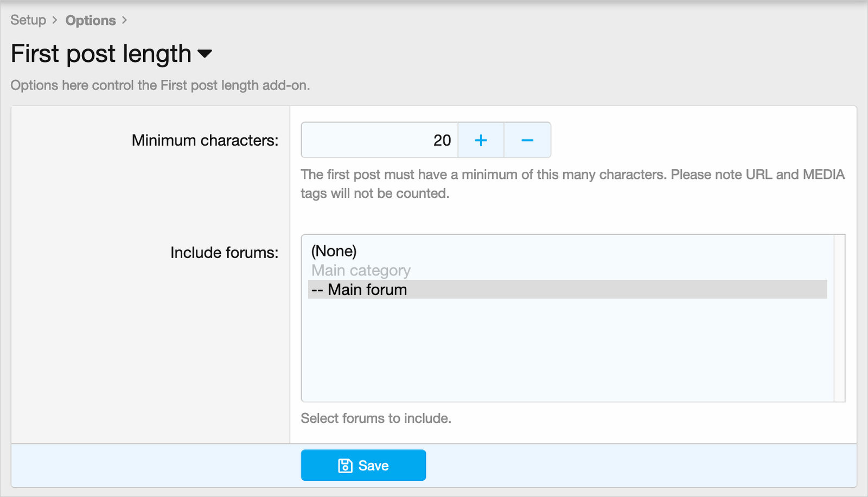This screenshot has width=868, height=497.
Task: Click the Include forums list scrollbar
Action: tap(840, 318)
